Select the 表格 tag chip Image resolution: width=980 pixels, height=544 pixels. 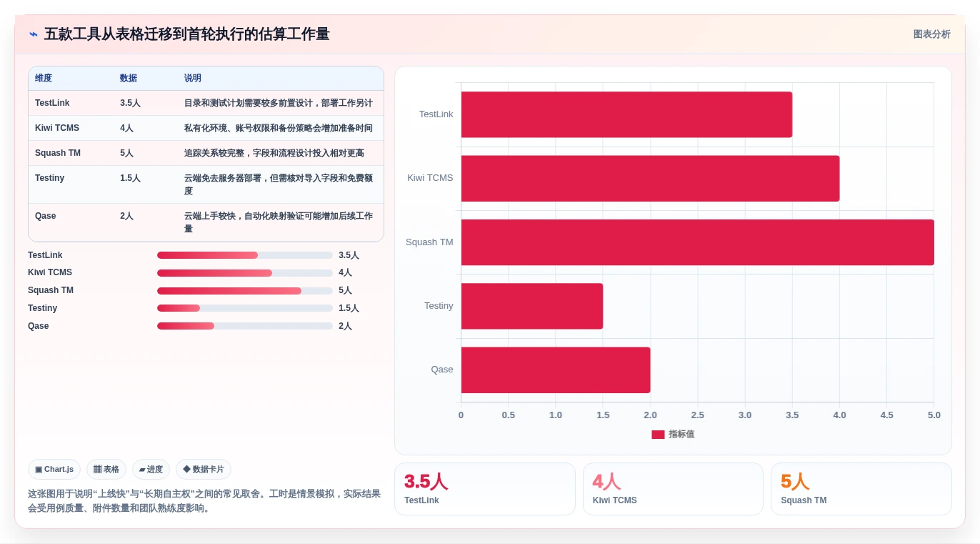click(106, 470)
